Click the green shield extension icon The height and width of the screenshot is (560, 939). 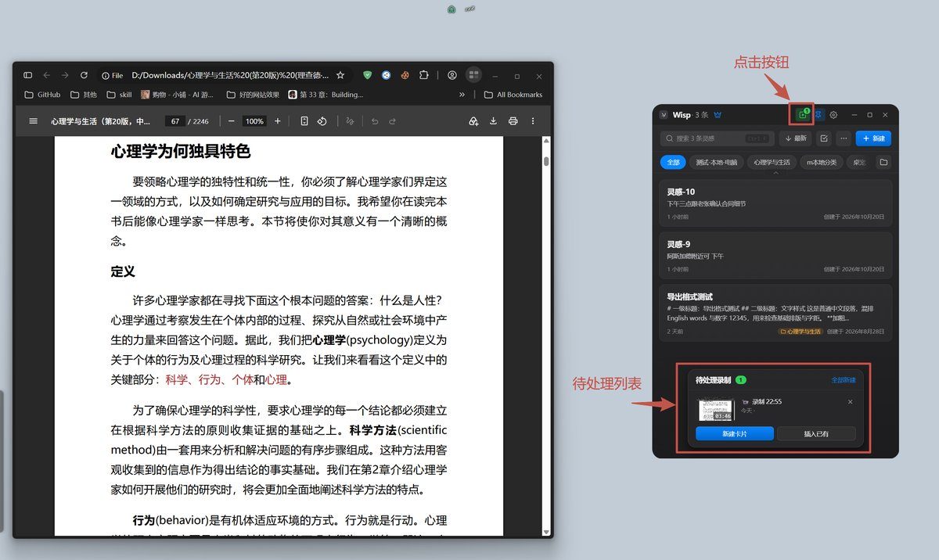point(368,76)
